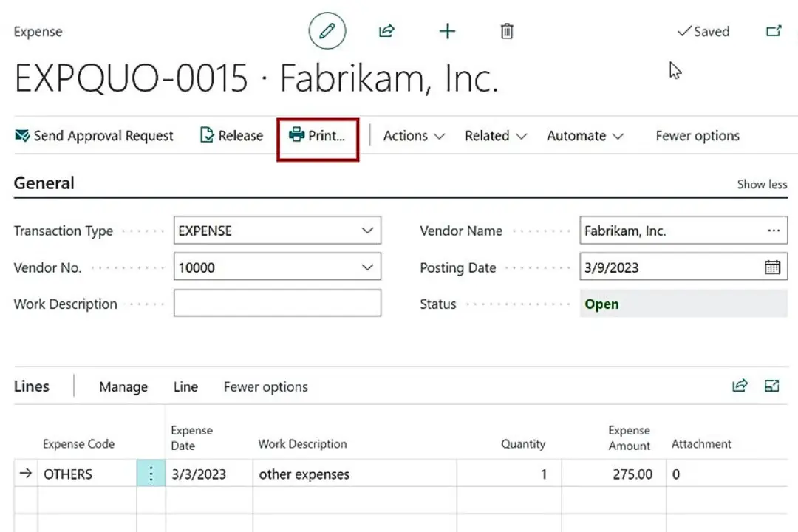This screenshot has height=532, width=798.
Task: Click the Lines section title
Action: click(x=32, y=386)
